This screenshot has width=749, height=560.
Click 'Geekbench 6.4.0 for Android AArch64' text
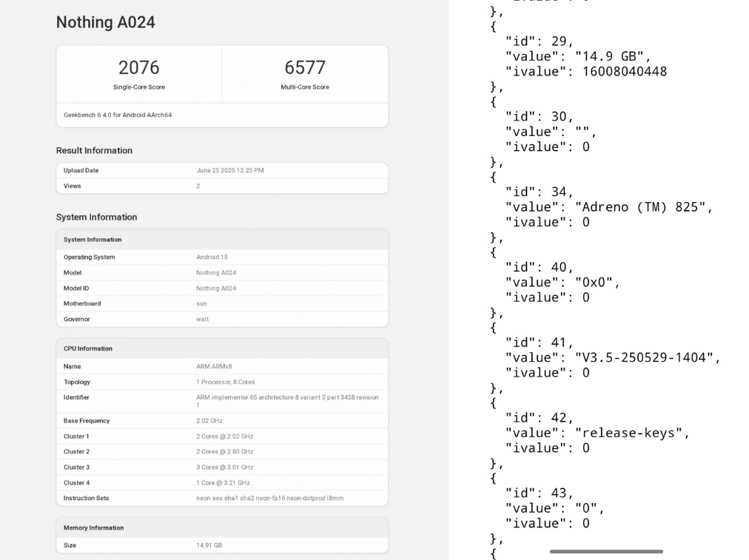118,115
